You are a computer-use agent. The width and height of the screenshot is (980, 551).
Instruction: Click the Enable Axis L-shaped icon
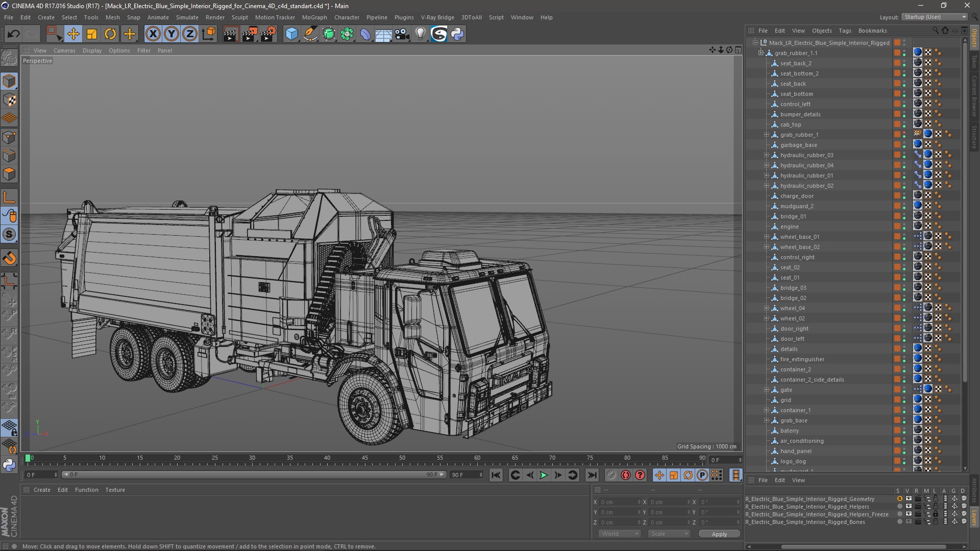pos(9,197)
